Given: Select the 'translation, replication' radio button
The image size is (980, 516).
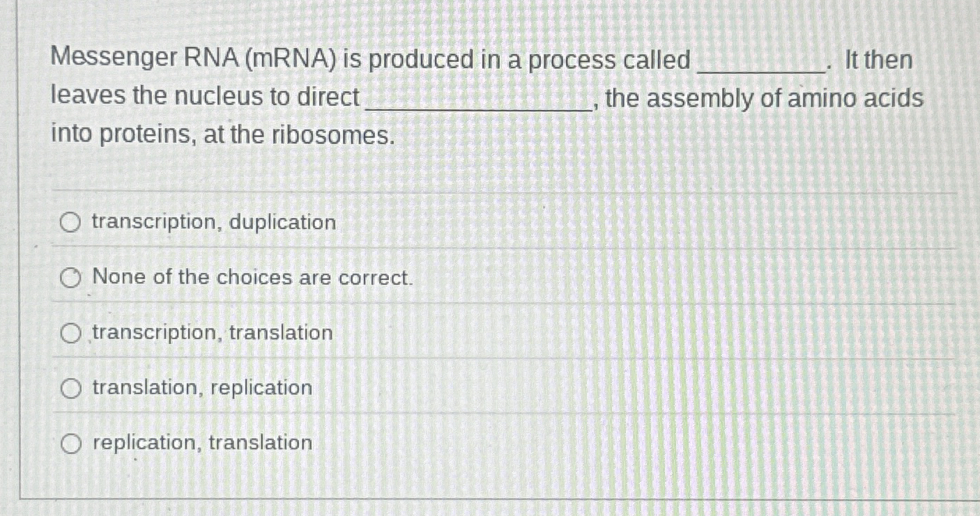Looking at the screenshot, I should tap(70, 389).
